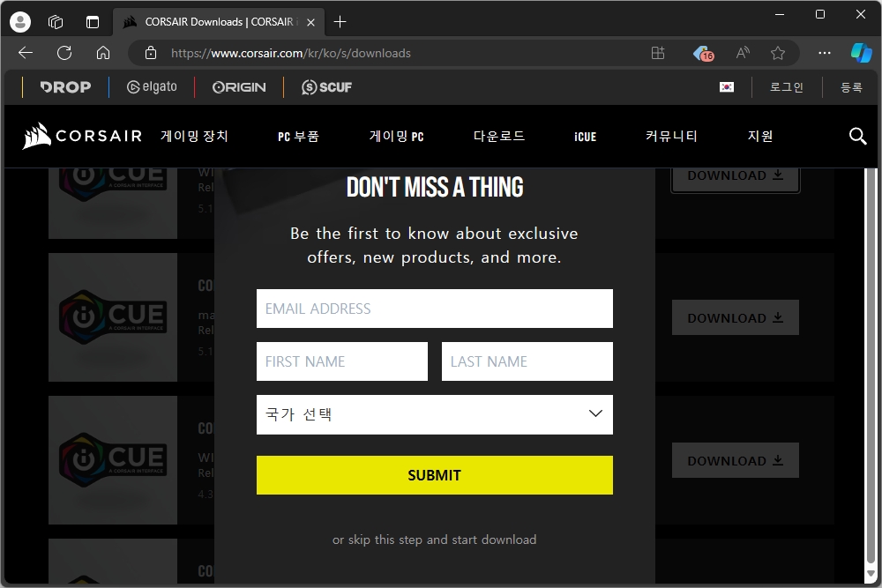Open the browser profile icon
882x588 pixels.
coord(20,22)
